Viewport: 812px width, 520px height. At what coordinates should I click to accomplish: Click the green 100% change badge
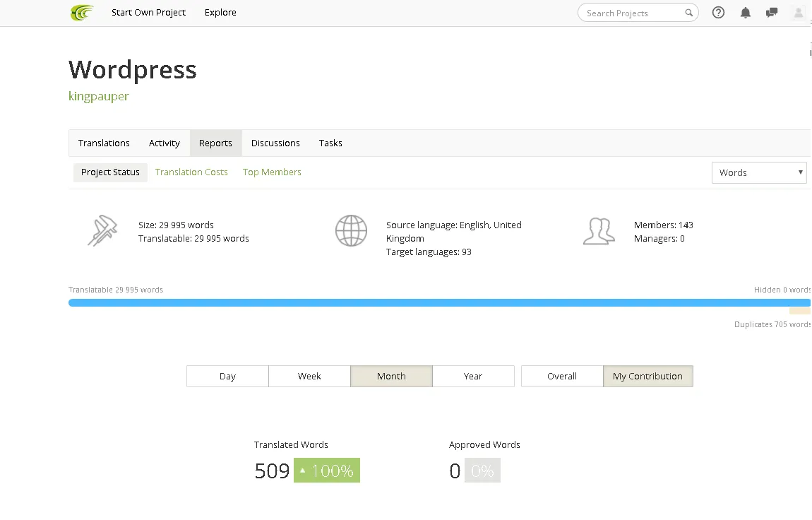click(x=327, y=471)
